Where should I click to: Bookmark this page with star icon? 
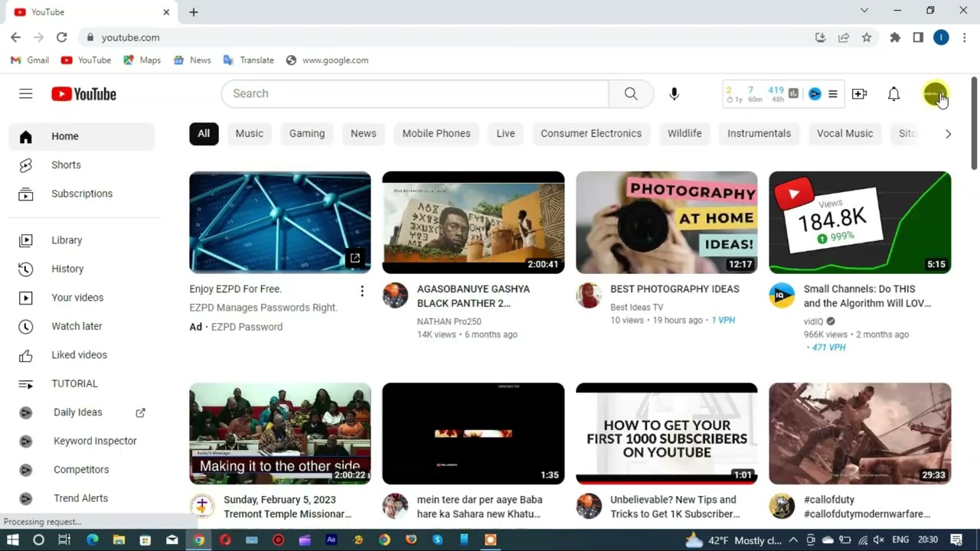tap(867, 37)
